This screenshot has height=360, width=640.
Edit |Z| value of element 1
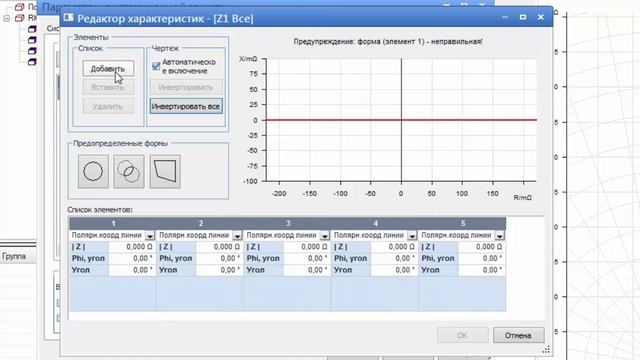click(x=132, y=247)
